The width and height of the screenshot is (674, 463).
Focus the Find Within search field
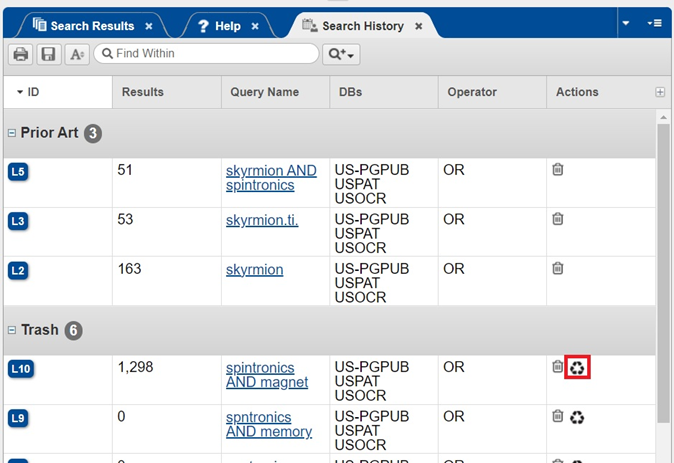[x=206, y=54]
